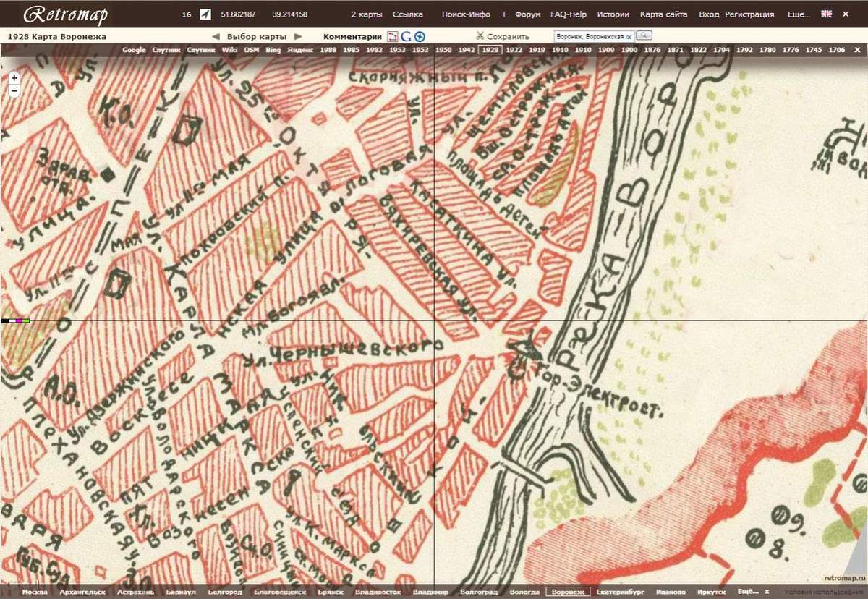Click the Retromap logo
The image size is (868, 599).
(x=66, y=14)
